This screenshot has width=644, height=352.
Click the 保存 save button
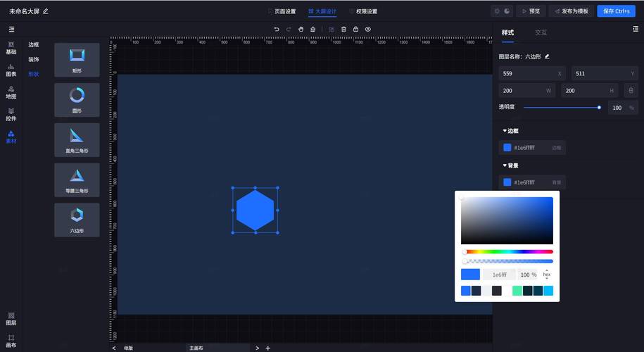coord(615,11)
